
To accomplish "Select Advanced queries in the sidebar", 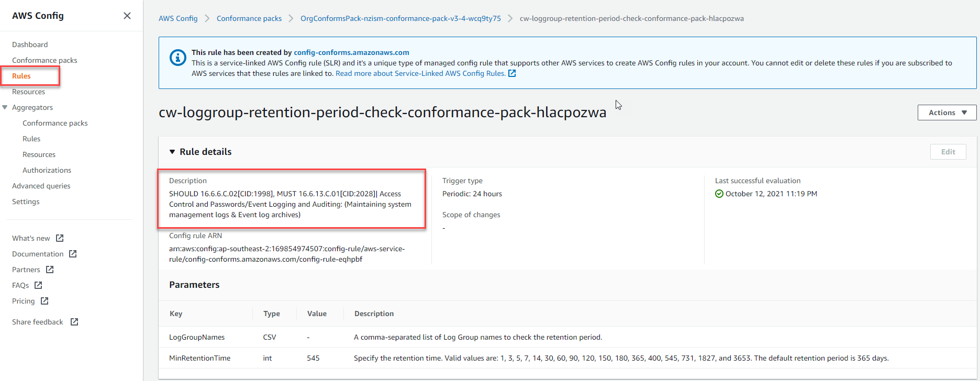I will click(41, 186).
